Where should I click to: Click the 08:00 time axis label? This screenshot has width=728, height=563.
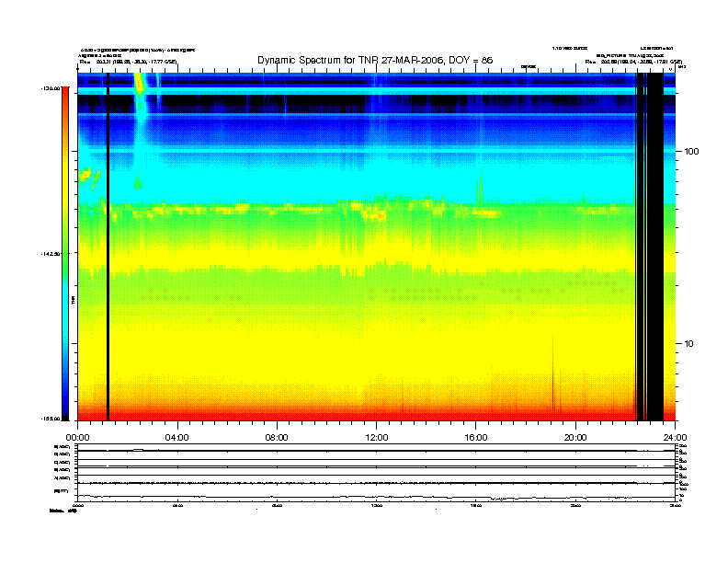coord(277,438)
